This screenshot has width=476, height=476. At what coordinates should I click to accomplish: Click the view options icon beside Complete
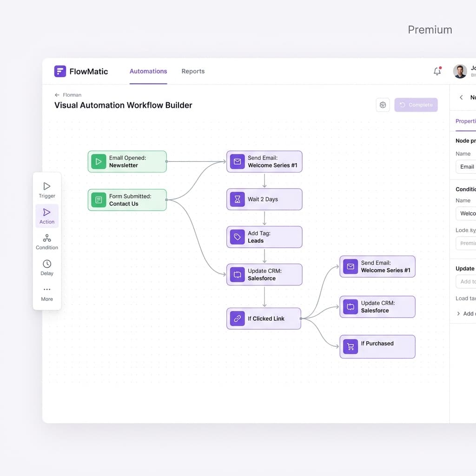coord(383,105)
